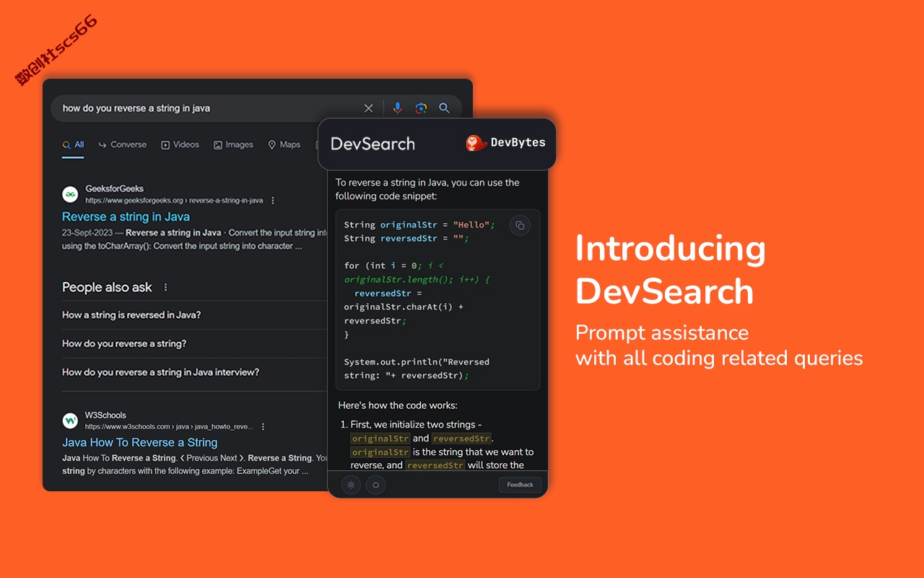Start voice search with microphone icon

point(397,108)
